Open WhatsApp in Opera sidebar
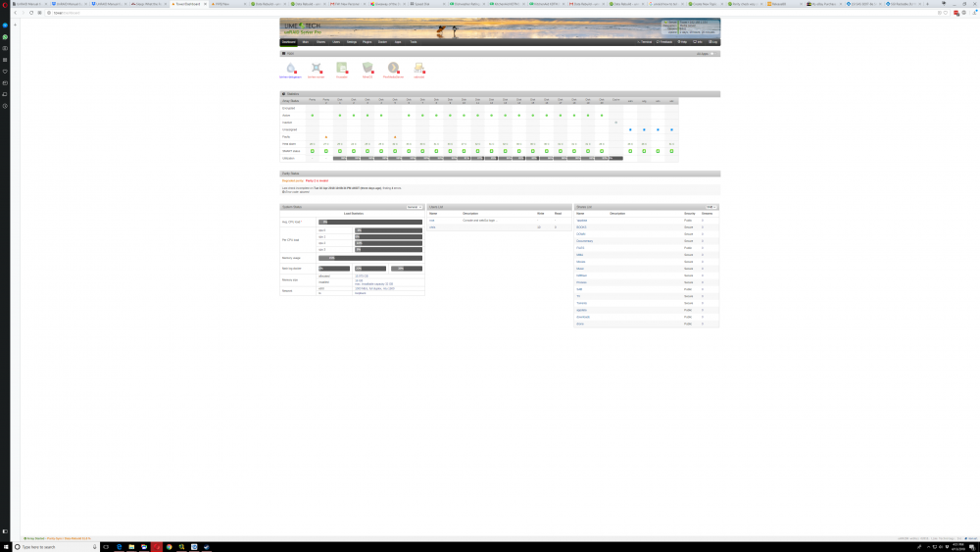The height and width of the screenshot is (552, 980). [x=5, y=37]
